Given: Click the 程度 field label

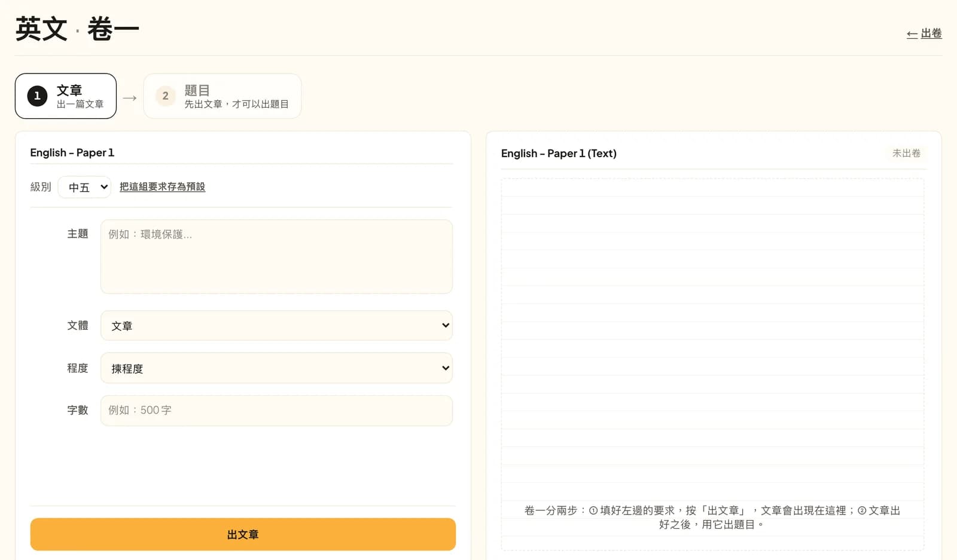Looking at the screenshot, I should (78, 368).
